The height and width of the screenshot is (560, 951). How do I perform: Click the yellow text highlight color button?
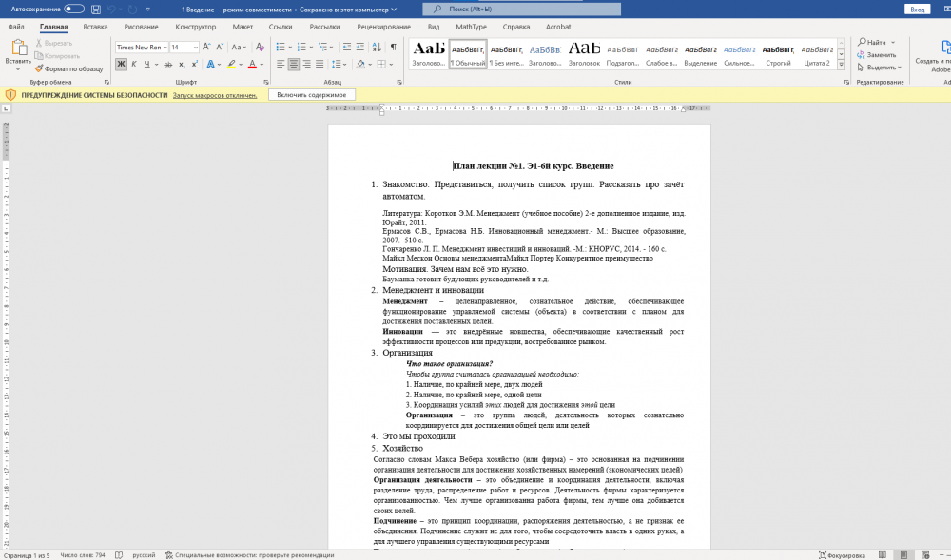point(231,64)
